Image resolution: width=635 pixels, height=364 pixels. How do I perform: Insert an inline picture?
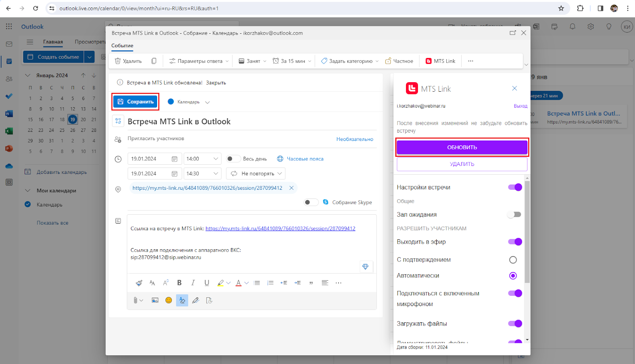tap(155, 300)
